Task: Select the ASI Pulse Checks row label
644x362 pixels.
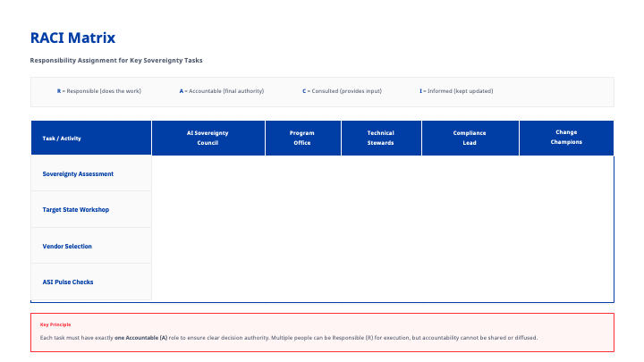Action: tap(68, 282)
